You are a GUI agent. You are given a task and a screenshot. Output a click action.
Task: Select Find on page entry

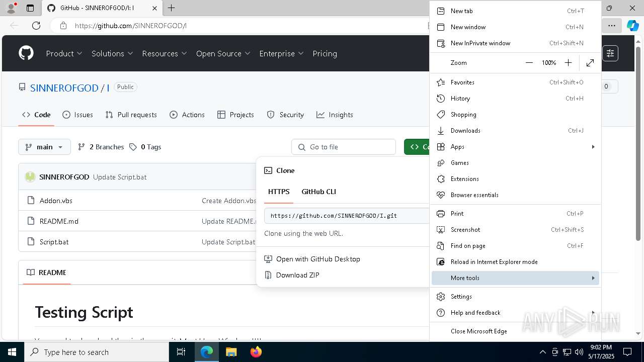515,246
